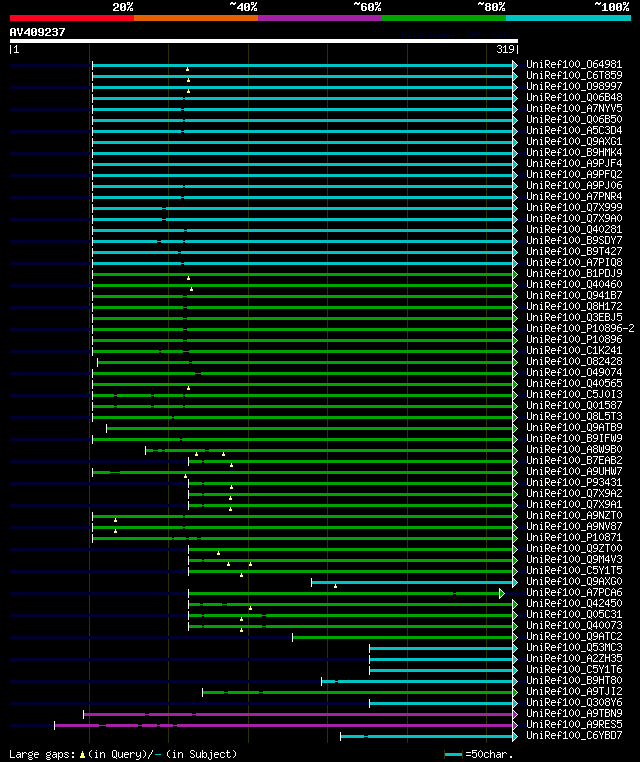Select the UniRef100_A5C3D4 label
Image resolution: width=640 pixels, height=762 pixels.
574,131
